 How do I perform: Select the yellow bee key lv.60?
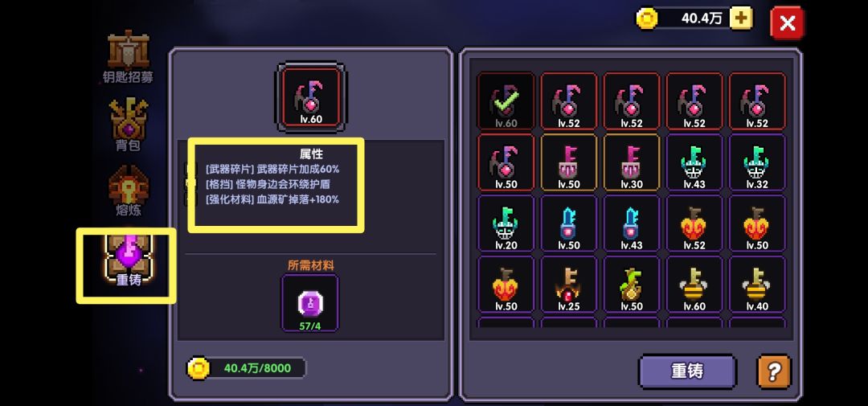[694, 285]
